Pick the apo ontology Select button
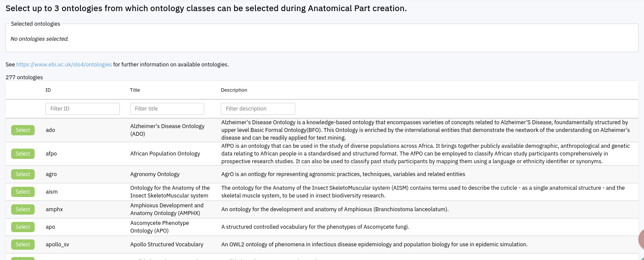This screenshot has width=644, height=260. [23, 227]
